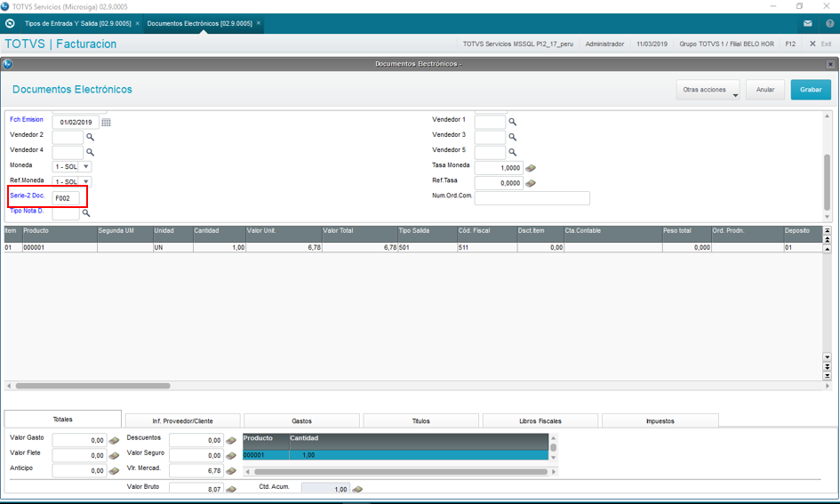Viewport: 840px width, 504px height.
Task: Open calculator icon next to Tasa Moneda
Action: click(x=531, y=168)
